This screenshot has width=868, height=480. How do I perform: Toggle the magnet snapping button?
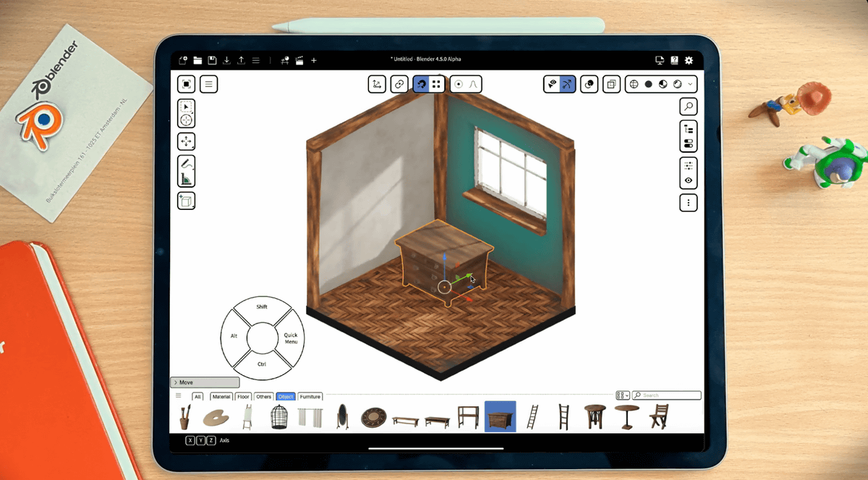click(x=420, y=84)
